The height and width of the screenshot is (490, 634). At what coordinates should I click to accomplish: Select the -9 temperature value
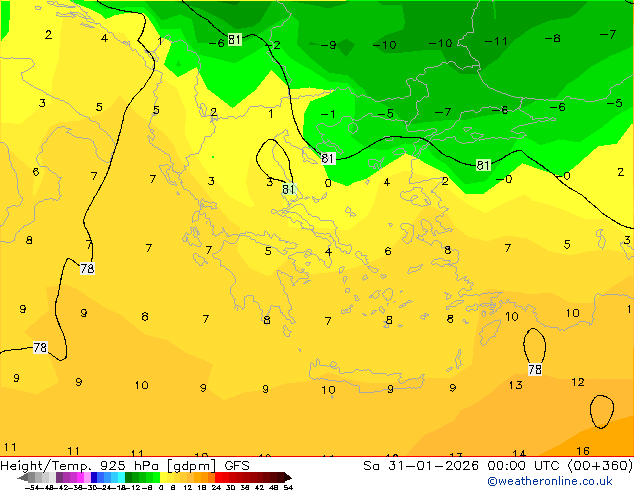(329, 45)
